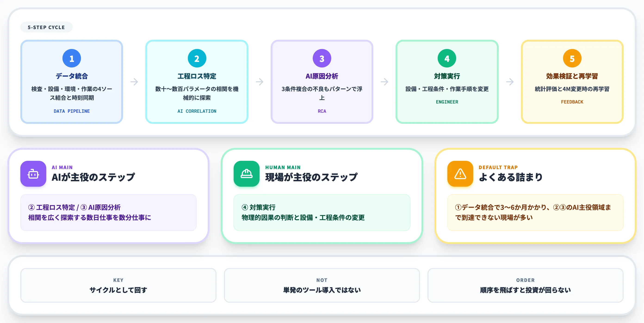
Task: Click the 対策実行 card title in step 4
Action: [x=447, y=76]
